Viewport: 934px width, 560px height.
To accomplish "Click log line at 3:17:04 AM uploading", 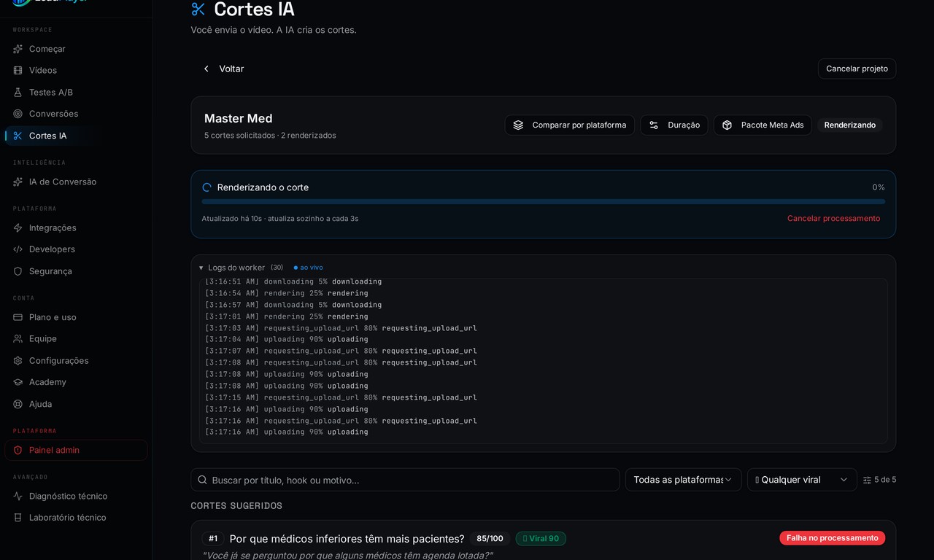I will tap(286, 339).
